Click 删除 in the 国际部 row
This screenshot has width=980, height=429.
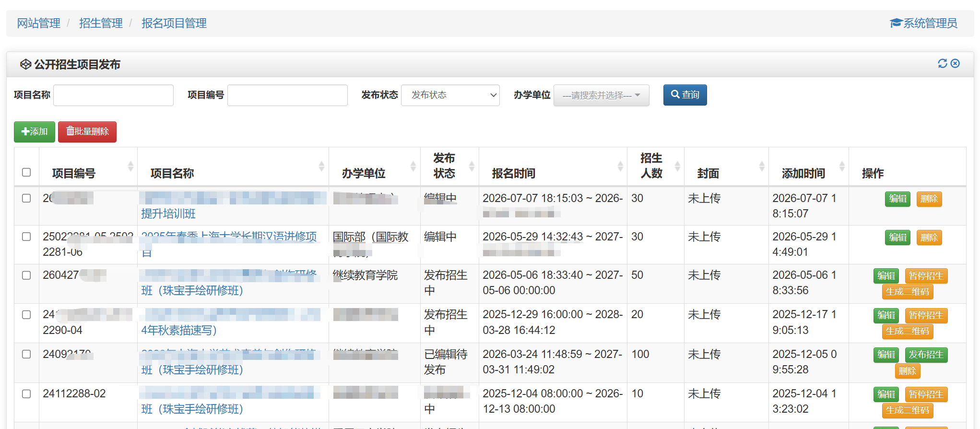click(929, 238)
